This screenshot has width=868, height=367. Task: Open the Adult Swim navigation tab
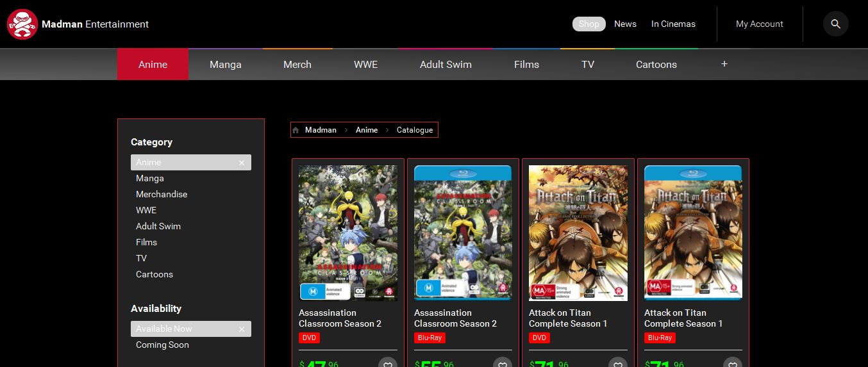tap(446, 64)
